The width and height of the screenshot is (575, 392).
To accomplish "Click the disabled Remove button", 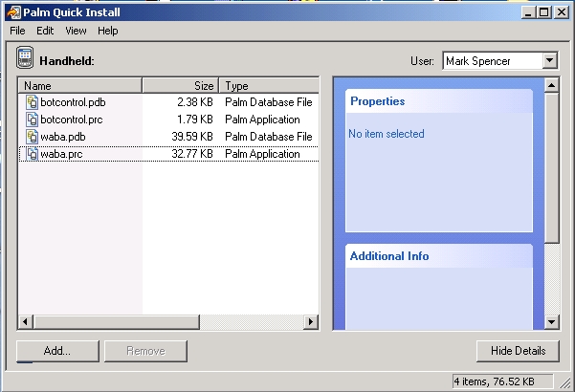I will pyautogui.click(x=145, y=351).
